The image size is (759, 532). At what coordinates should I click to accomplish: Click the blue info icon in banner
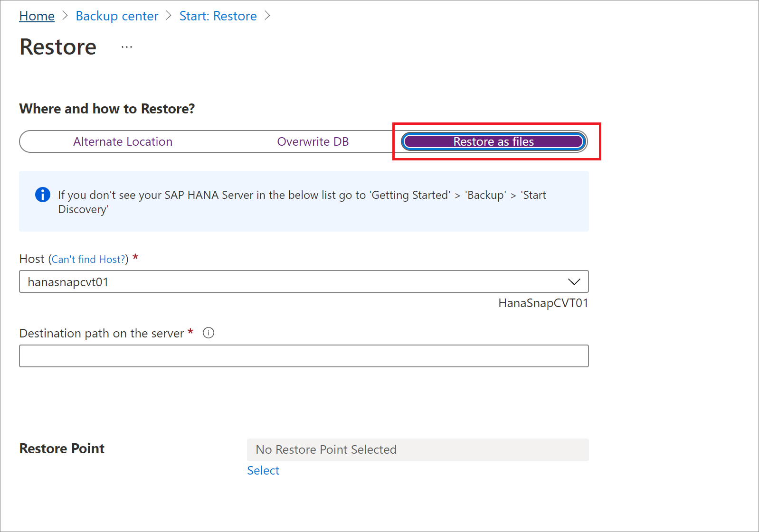pyautogui.click(x=43, y=195)
